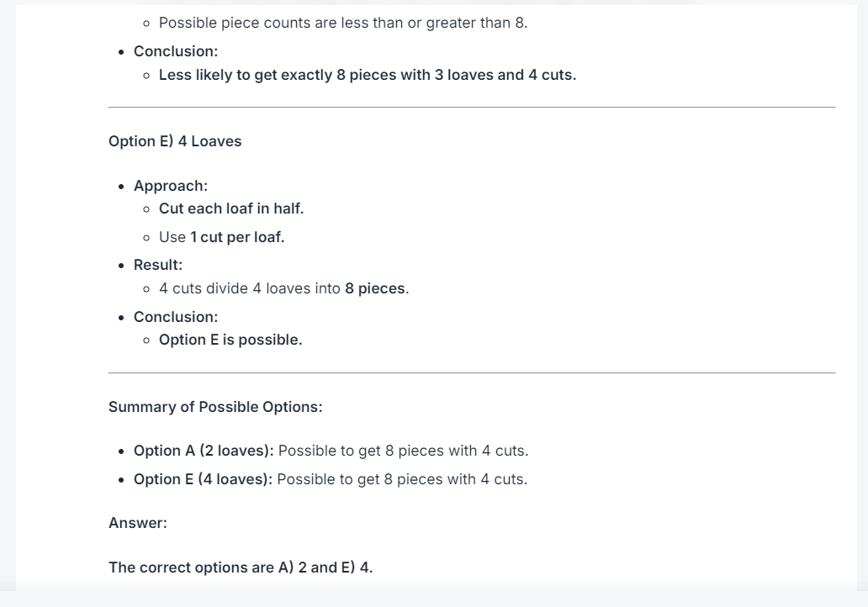
Task: Click the 'Cut each loaf in half.' text
Action: [231, 208]
